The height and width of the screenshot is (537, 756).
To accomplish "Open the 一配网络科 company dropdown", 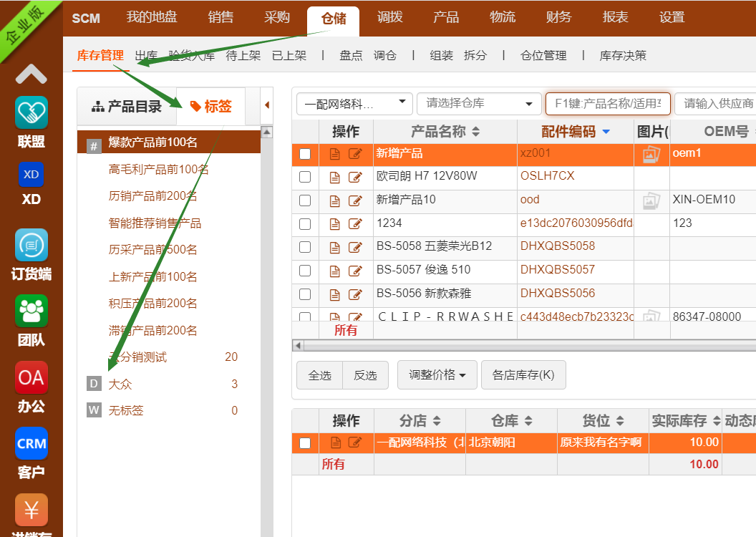I will pos(354,104).
